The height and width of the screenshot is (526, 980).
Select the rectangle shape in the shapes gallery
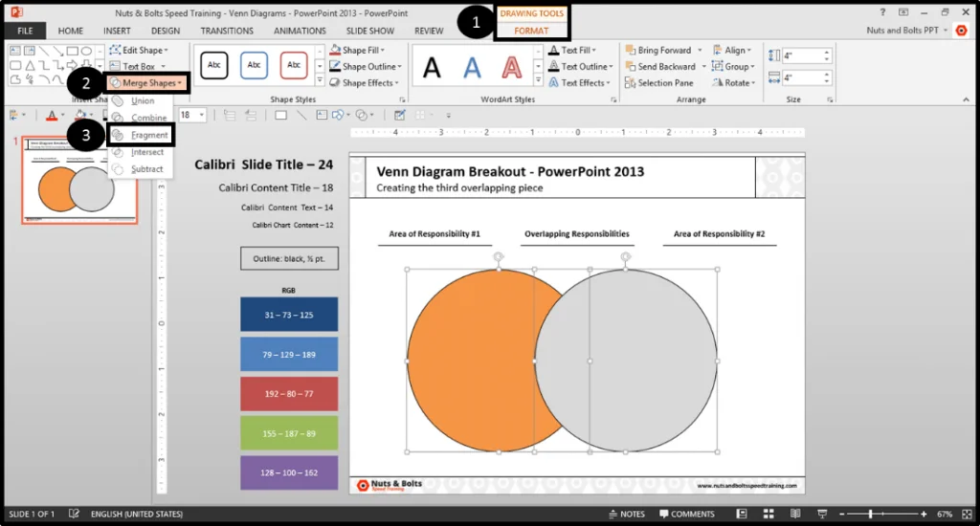[x=73, y=51]
